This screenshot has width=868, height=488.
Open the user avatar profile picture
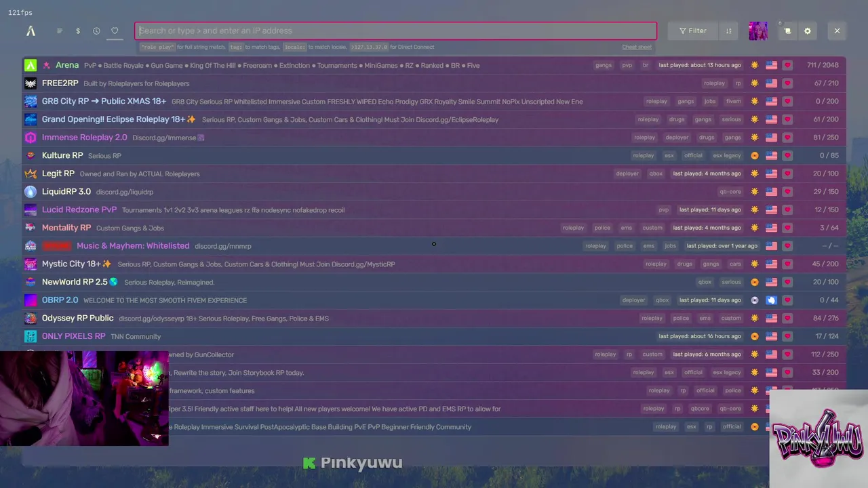(x=758, y=31)
